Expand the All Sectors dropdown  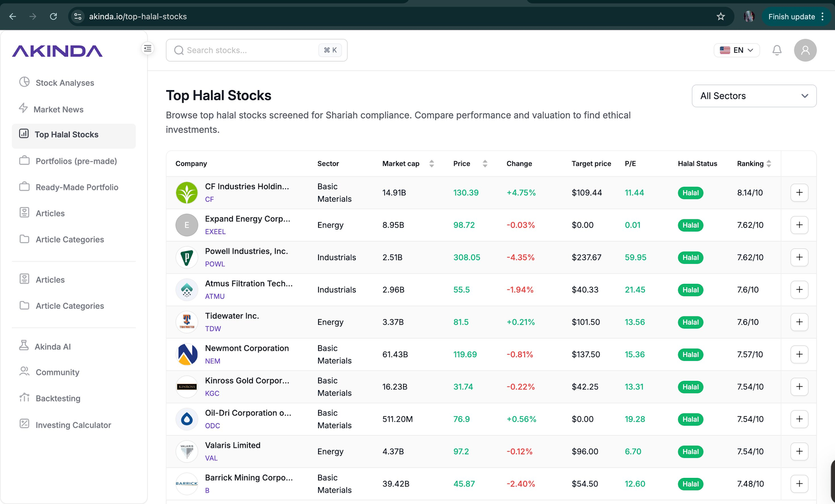(x=754, y=96)
